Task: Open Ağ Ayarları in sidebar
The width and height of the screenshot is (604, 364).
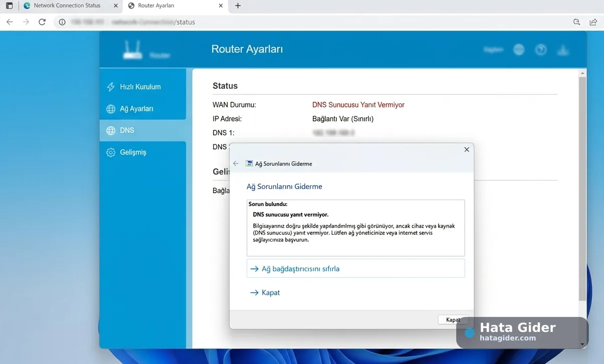Action: point(143,109)
